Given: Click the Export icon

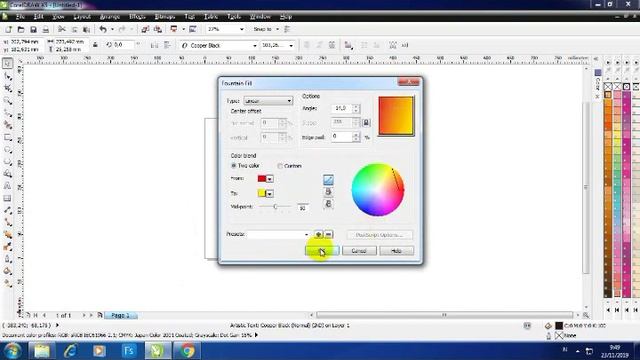Looking at the screenshot, I should point(158,29).
